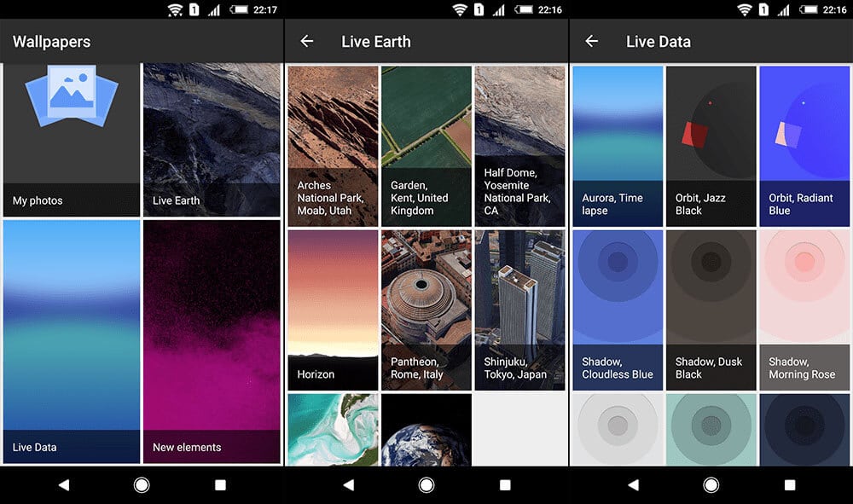Screen dimensions: 853x504
Task: Tap the Android back button under Live Data
Action: pos(633,485)
